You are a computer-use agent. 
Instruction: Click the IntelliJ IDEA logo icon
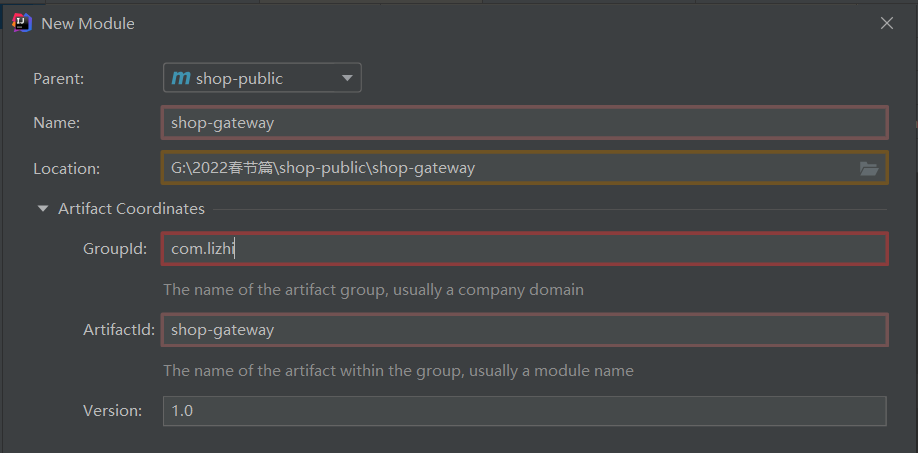(x=22, y=23)
